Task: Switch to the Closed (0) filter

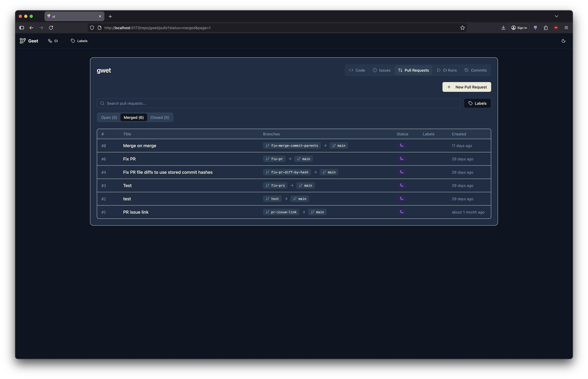Action: tap(159, 117)
